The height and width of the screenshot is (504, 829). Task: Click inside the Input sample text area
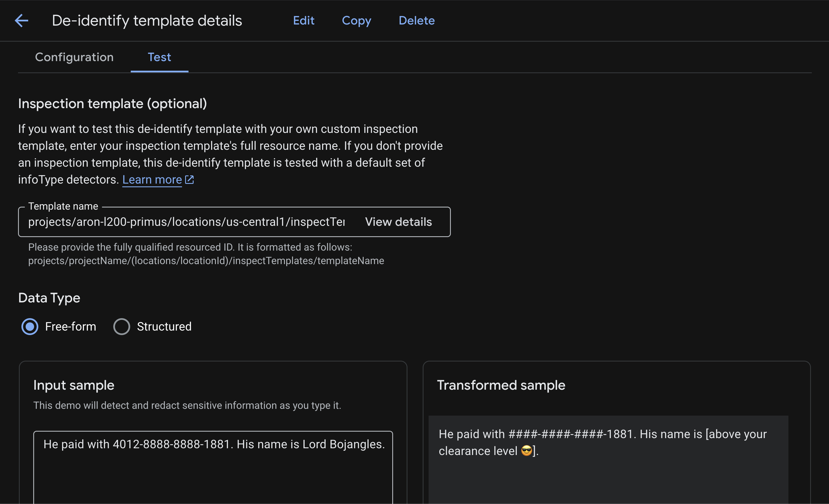click(x=213, y=478)
